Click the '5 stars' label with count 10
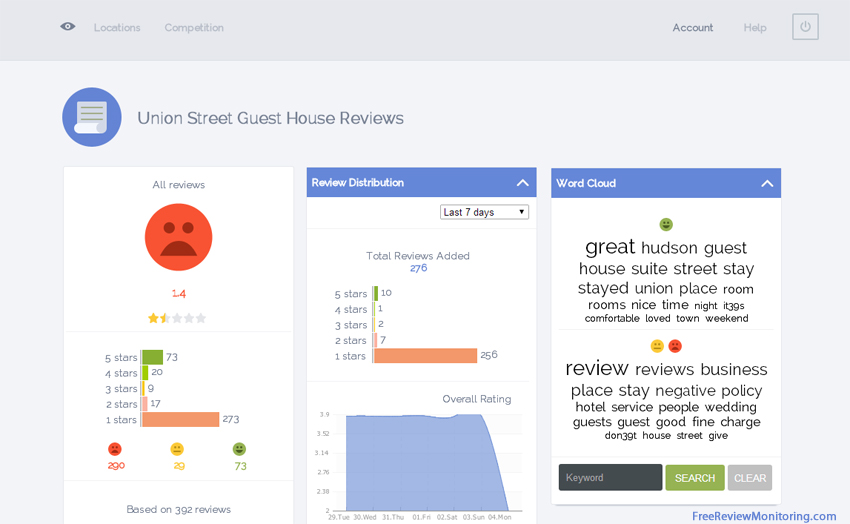Image resolution: width=850 pixels, height=524 pixels. coord(351,294)
